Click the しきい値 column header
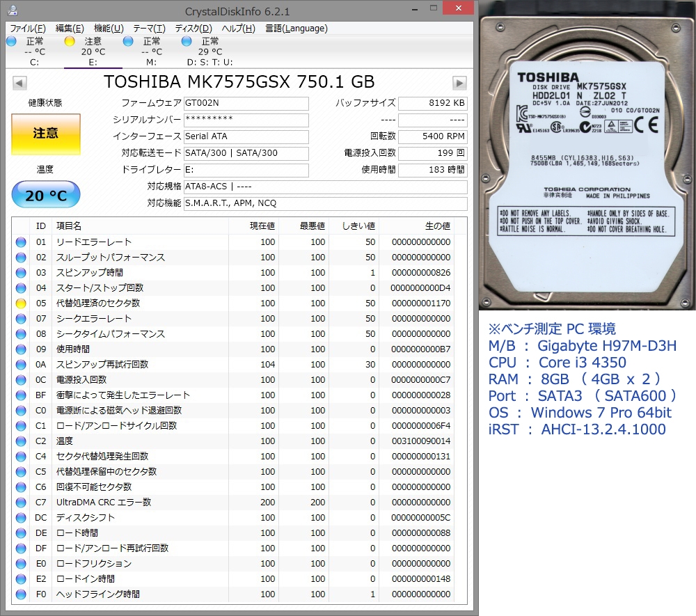The image size is (696, 616). pos(354,226)
